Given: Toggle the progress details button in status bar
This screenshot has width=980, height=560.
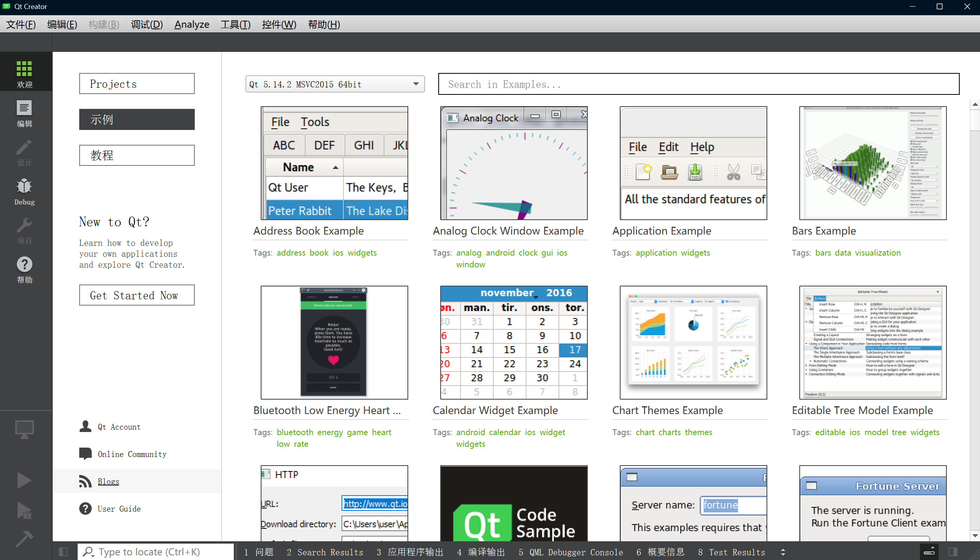Looking at the screenshot, I should (x=929, y=551).
